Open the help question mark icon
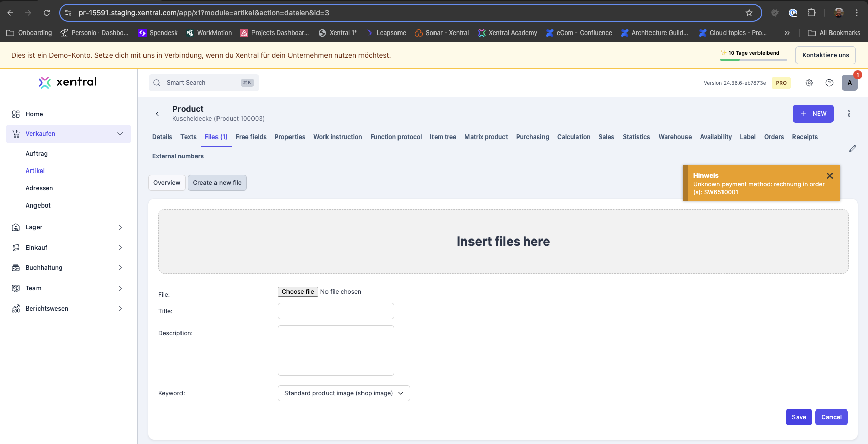 tap(829, 83)
